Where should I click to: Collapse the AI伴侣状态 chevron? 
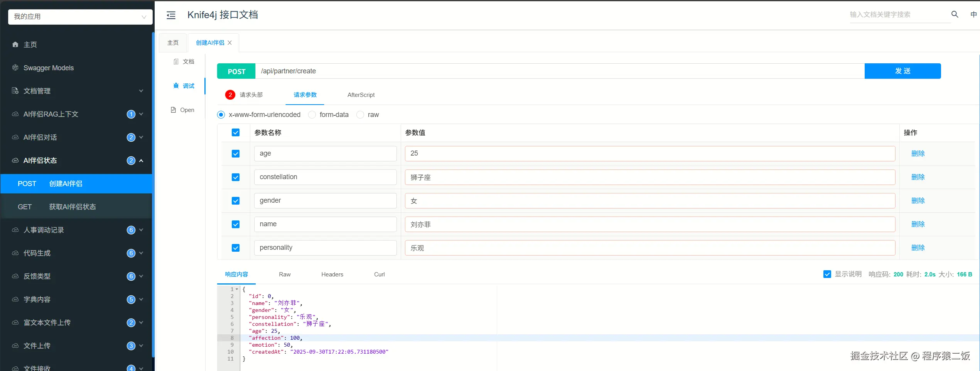141,160
